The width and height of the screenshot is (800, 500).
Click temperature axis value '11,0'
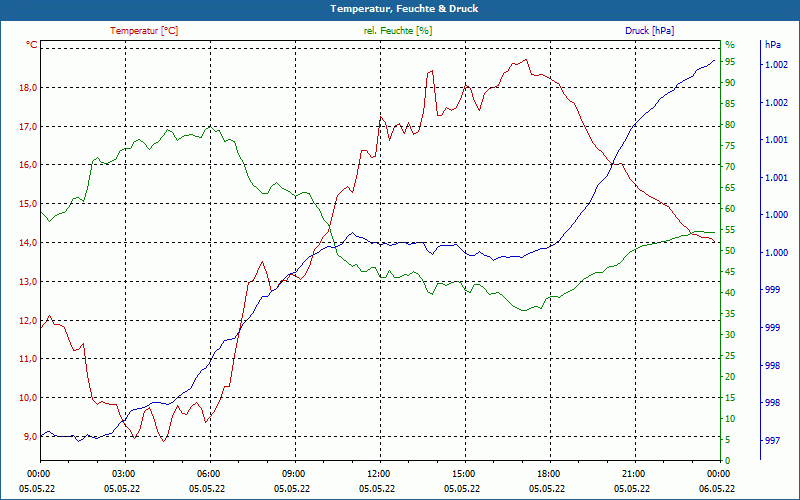[28, 359]
